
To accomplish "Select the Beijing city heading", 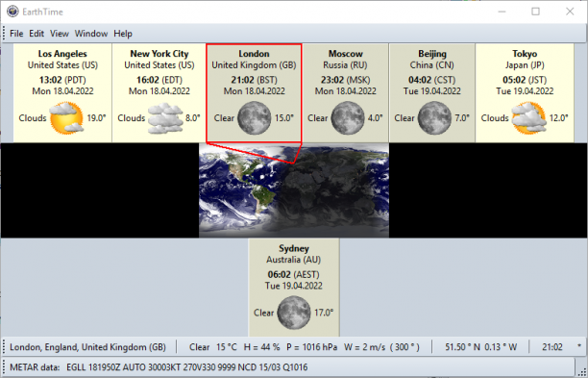I will tap(432, 54).
